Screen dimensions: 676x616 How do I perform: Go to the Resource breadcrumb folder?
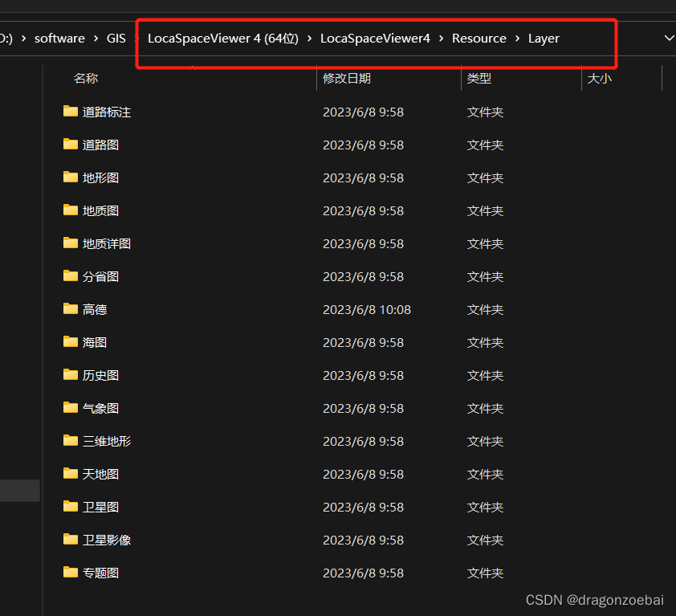(479, 39)
